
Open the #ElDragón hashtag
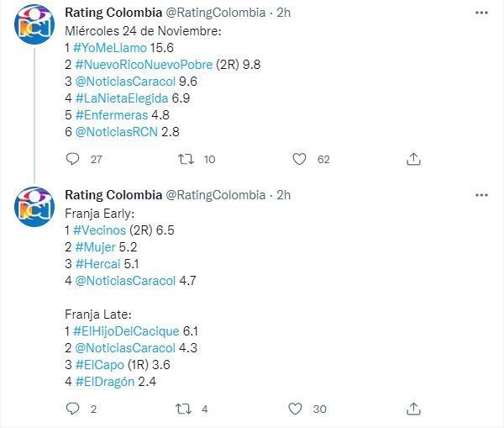(x=104, y=382)
